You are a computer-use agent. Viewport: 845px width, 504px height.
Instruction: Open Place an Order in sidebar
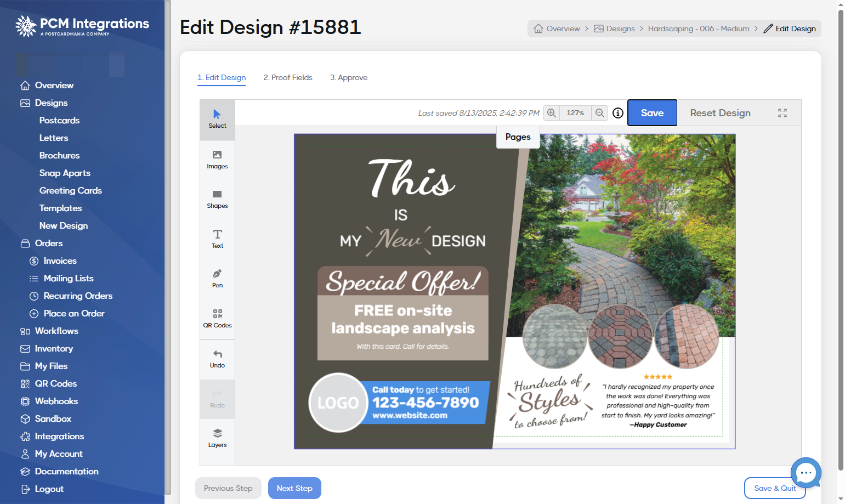pos(67,313)
